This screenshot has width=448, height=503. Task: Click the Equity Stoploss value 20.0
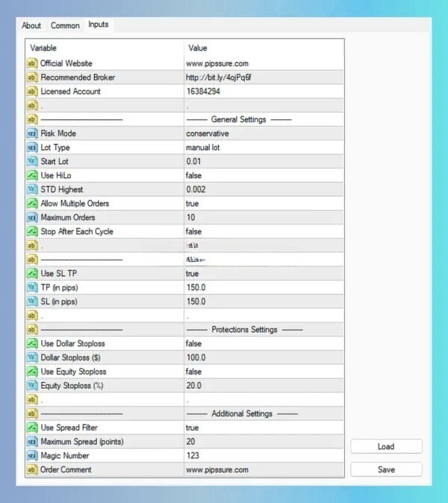pyautogui.click(x=194, y=386)
